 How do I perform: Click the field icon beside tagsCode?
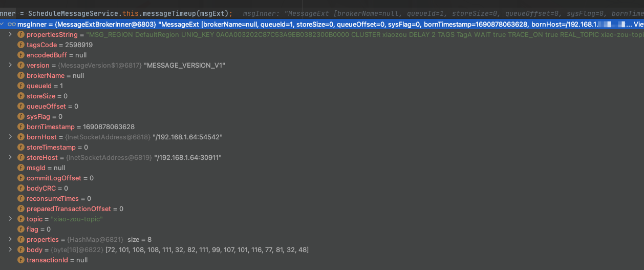21,45
